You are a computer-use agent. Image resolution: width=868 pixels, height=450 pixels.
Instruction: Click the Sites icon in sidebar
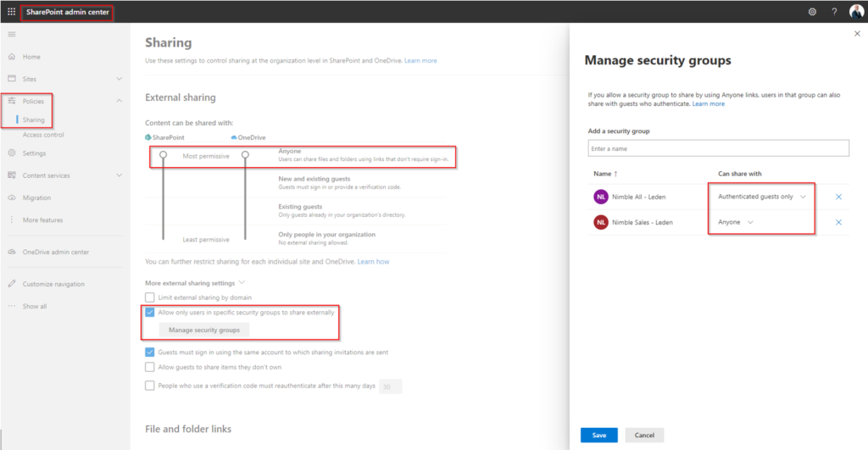click(x=12, y=79)
